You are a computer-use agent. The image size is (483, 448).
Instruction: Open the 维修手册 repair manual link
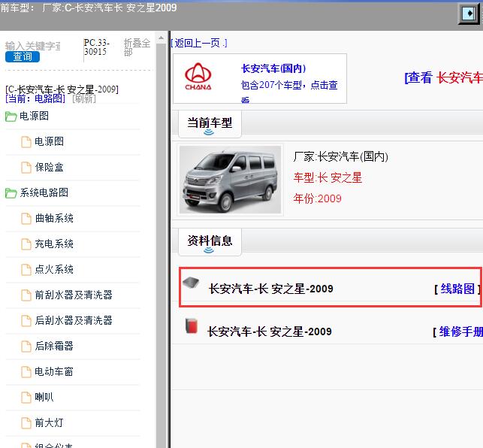coord(460,331)
